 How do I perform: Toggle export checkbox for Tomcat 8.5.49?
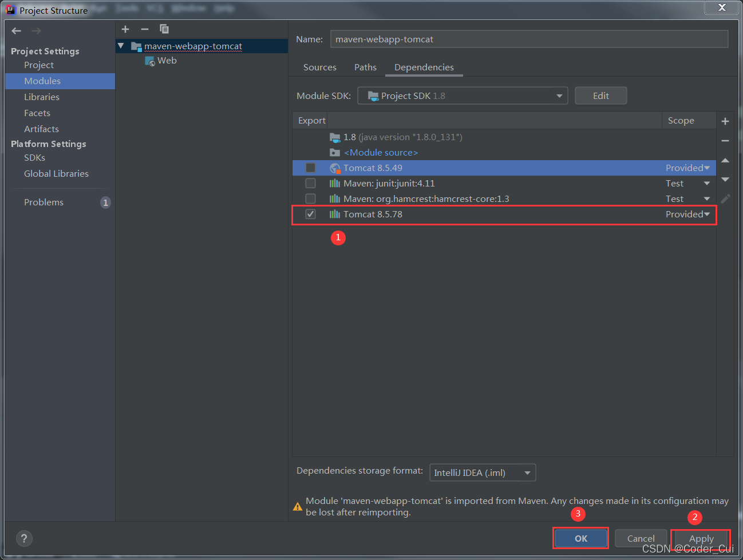coord(310,168)
